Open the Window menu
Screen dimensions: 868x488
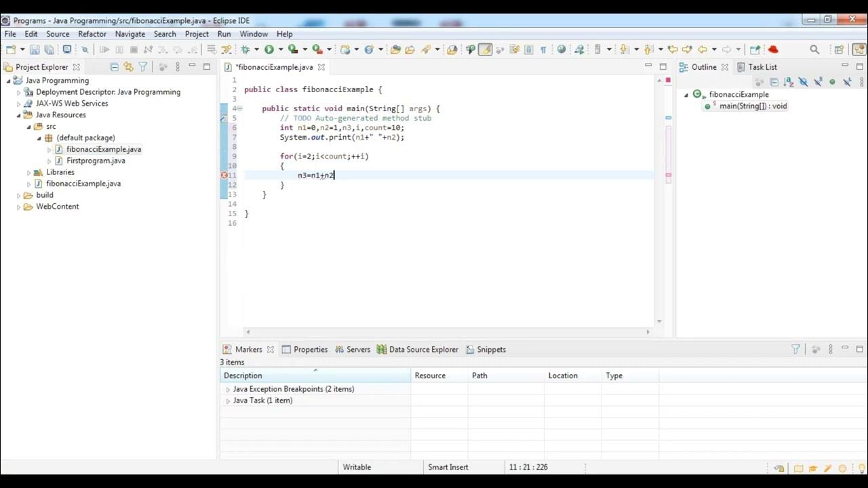click(x=254, y=34)
